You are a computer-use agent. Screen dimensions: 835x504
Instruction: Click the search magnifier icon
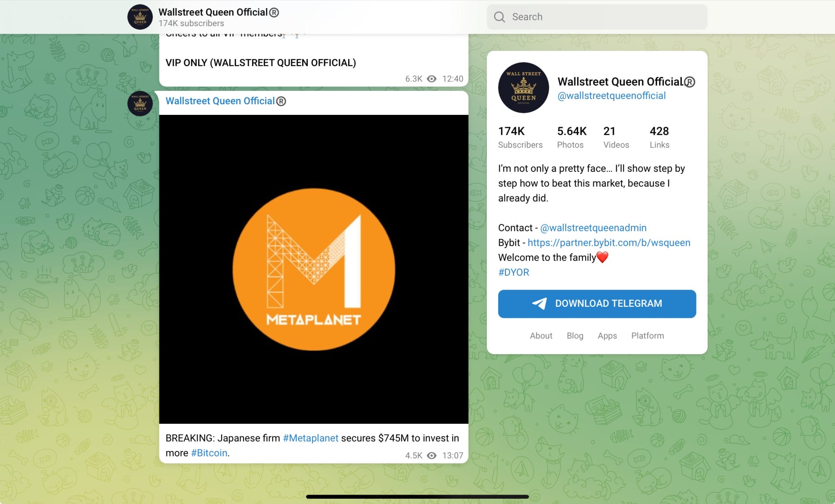pyautogui.click(x=499, y=17)
